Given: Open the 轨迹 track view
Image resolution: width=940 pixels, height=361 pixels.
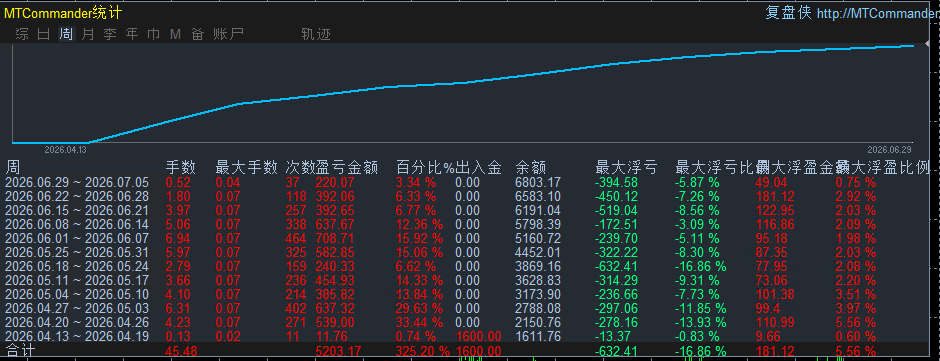Looking at the screenshot, I should point(316,34).
